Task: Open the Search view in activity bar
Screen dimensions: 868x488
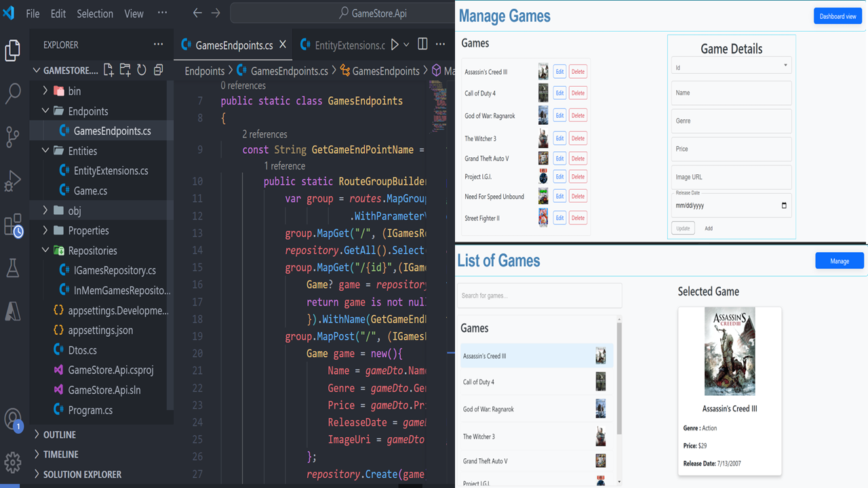Action: coord(13,94)
